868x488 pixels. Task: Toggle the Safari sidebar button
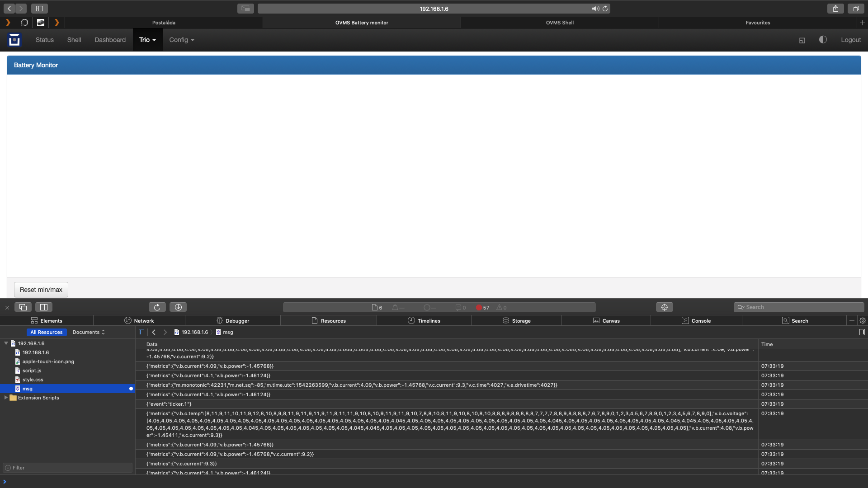[x=39, y=9]
